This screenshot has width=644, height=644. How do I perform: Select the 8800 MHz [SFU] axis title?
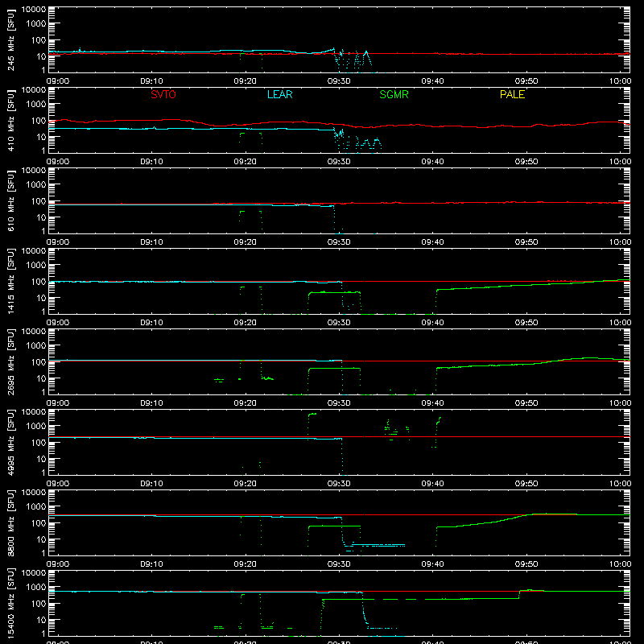click(x=11, y=522)
